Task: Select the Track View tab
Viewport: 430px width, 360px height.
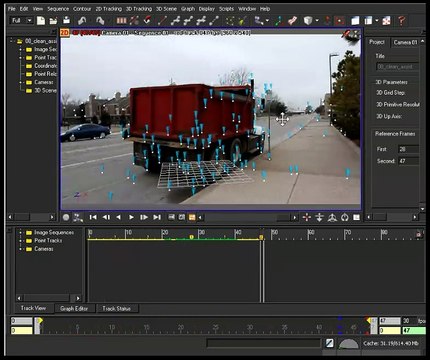Action: (33, 308)
